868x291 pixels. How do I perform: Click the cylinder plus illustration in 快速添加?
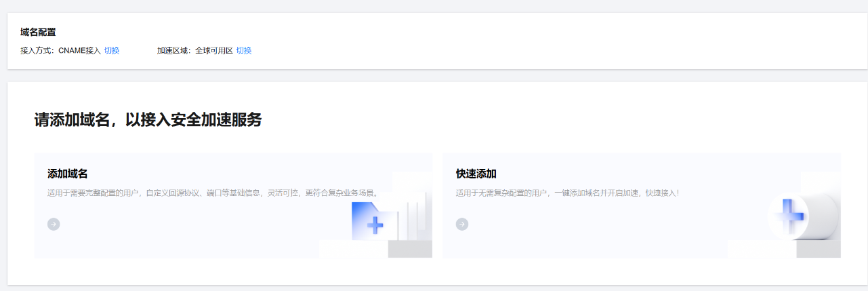[x=802, y=216]
